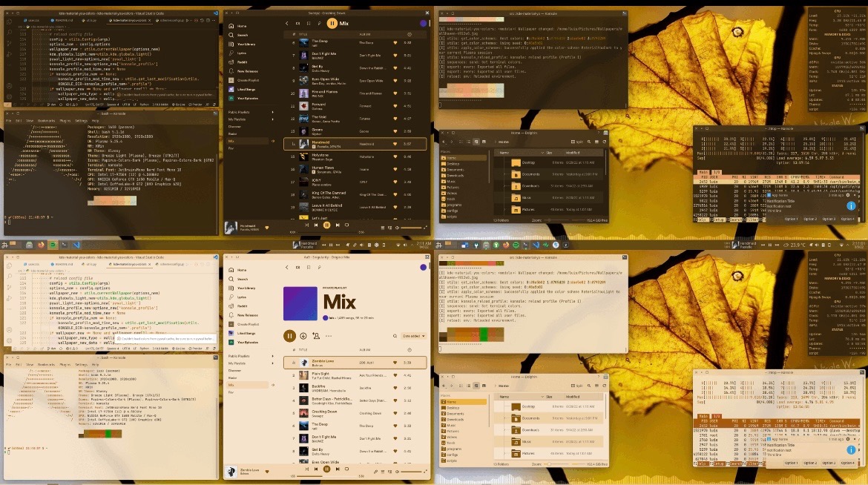This screenshot has width=868, height=485.
Task: Expand Pictures folder row in light Dolphin
Action: pos(504,453)
